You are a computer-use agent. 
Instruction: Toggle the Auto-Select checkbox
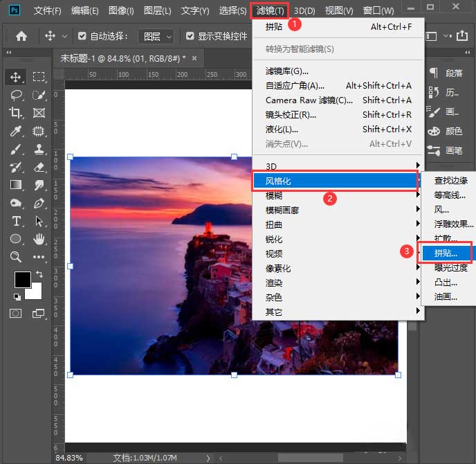point(82,36)
